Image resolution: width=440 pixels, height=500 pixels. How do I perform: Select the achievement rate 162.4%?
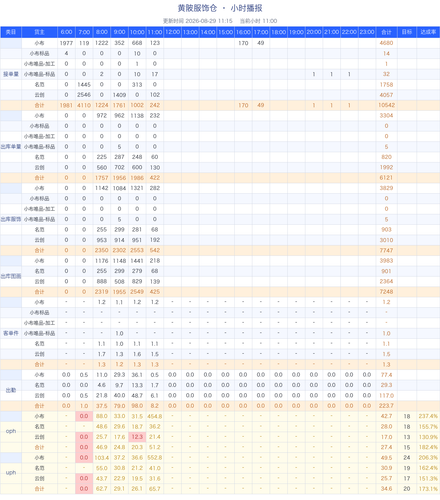point(428,468)
